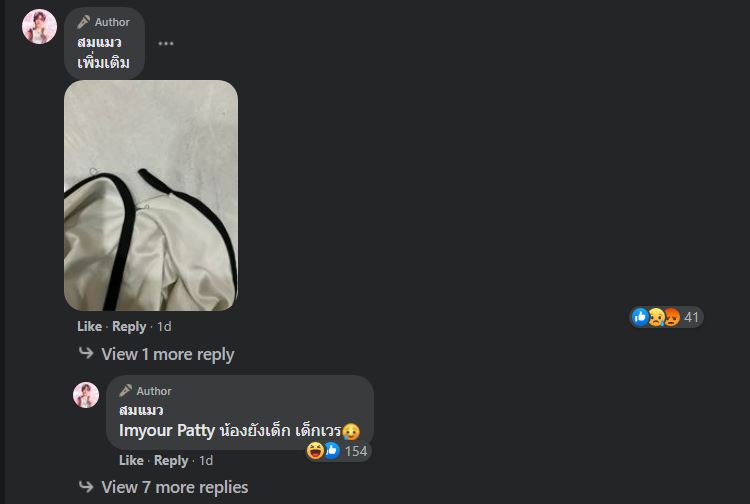This screenshot has height=504, width=750.
Task: Like the photo comment
Action: pos(89,327)
